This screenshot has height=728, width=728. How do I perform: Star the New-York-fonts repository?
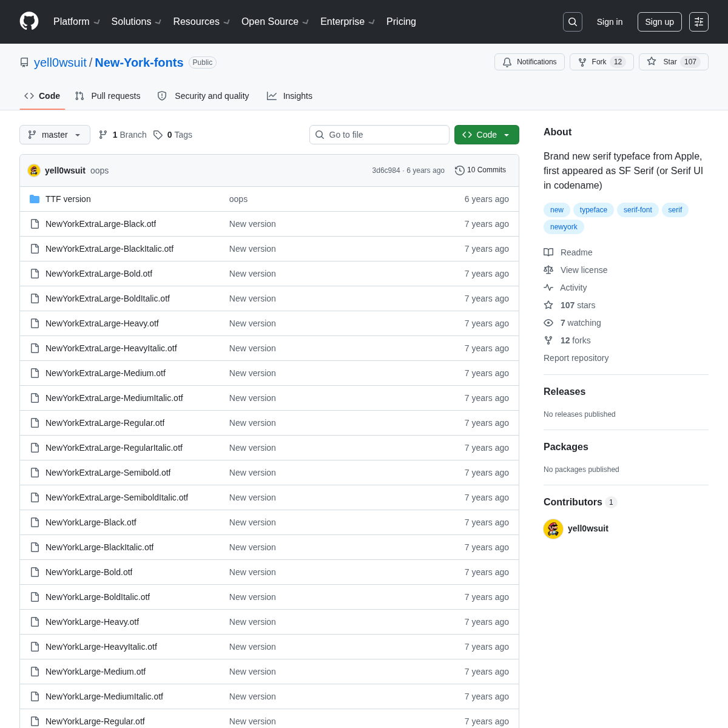[x=673, y=62]
